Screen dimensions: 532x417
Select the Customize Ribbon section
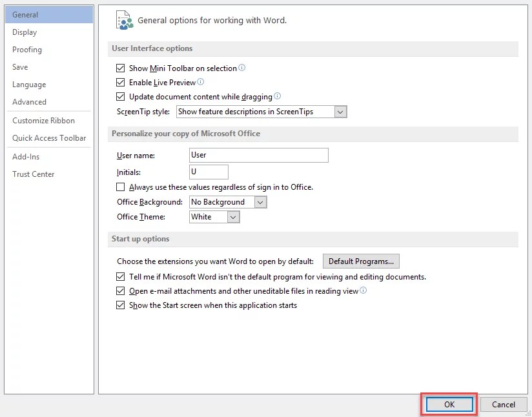(x=43, y=121)
